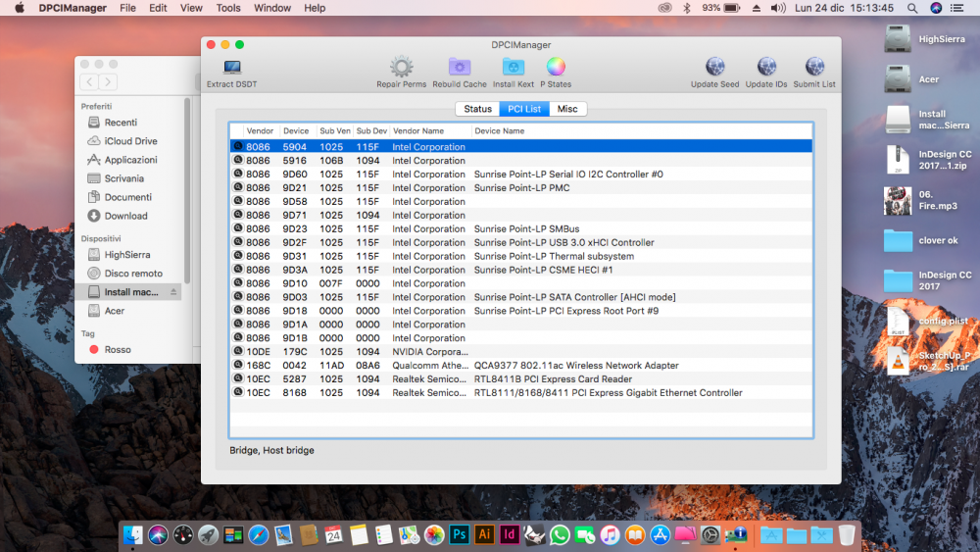Select the SATA Controller [AHCI mode] row

click(x=521, y=297)
